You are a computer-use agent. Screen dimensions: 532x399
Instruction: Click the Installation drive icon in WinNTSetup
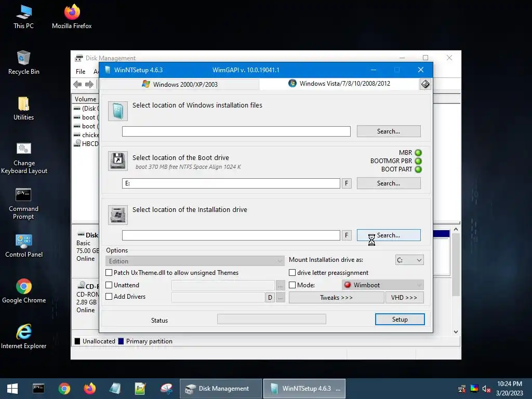pyautogui.click(x=118, y=215)
